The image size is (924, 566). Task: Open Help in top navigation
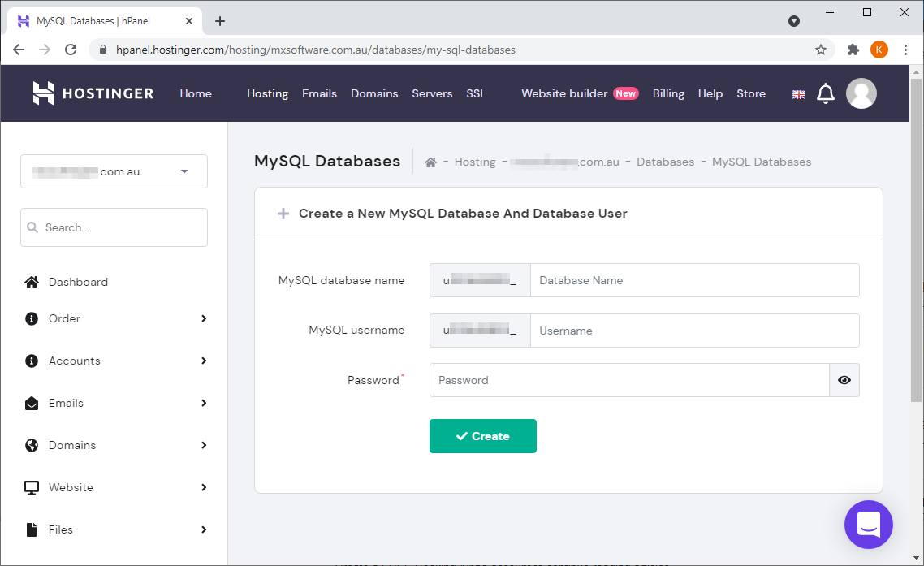click(x=710, y=93)
